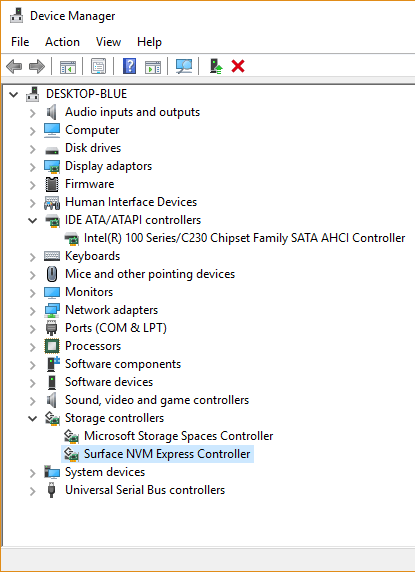Click the DESKTOP-BLUE computer icon
The width and height of the screenshot is (415, 572).
tap(33, 94)
